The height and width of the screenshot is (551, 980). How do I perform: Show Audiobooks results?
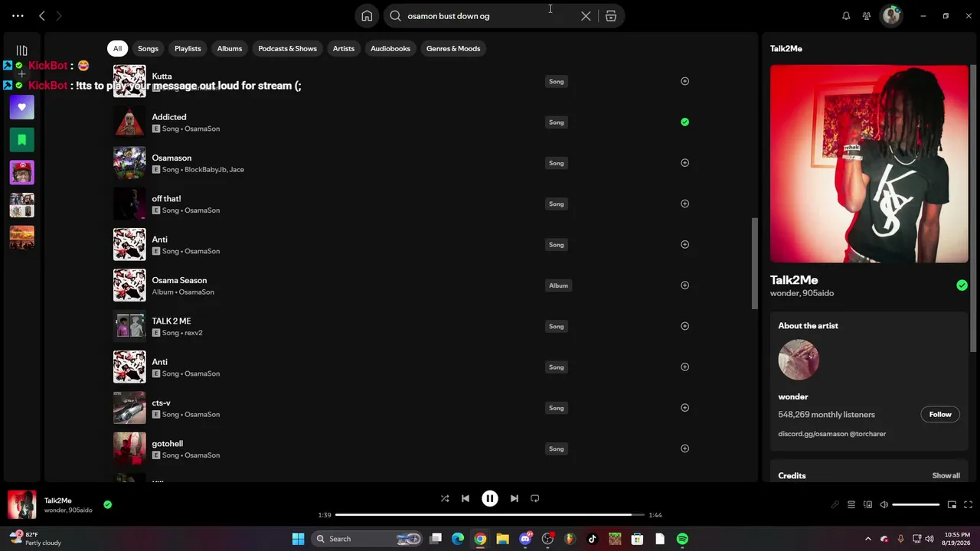click(390, 48)
